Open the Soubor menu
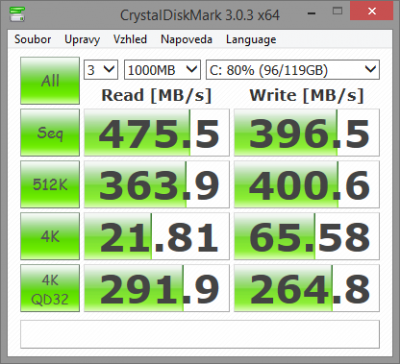This screenshot has width=400, height=364. (x=33, y=39)
